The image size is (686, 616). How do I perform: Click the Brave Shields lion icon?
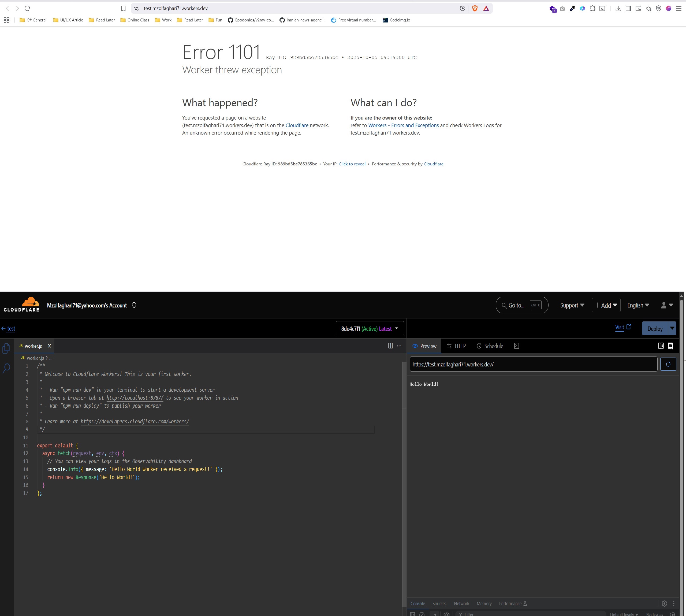tap(475, 9)
